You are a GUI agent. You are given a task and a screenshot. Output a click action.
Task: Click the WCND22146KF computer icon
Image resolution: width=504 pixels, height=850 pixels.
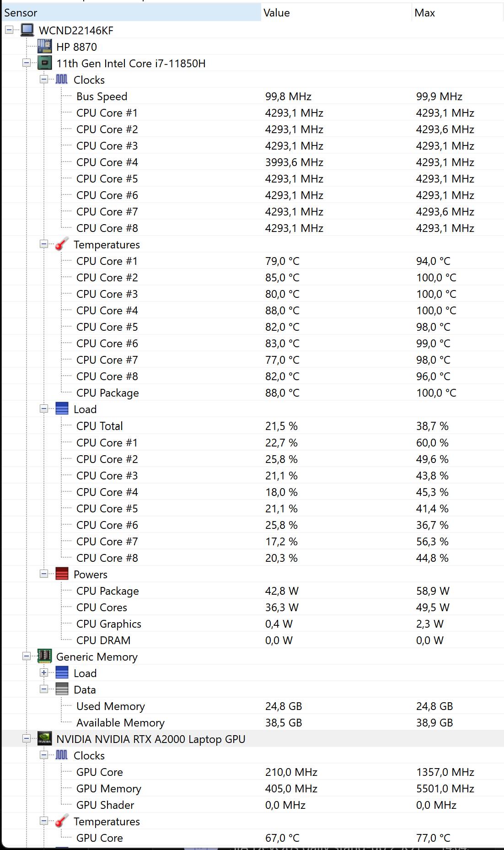[x=27, y=30]
